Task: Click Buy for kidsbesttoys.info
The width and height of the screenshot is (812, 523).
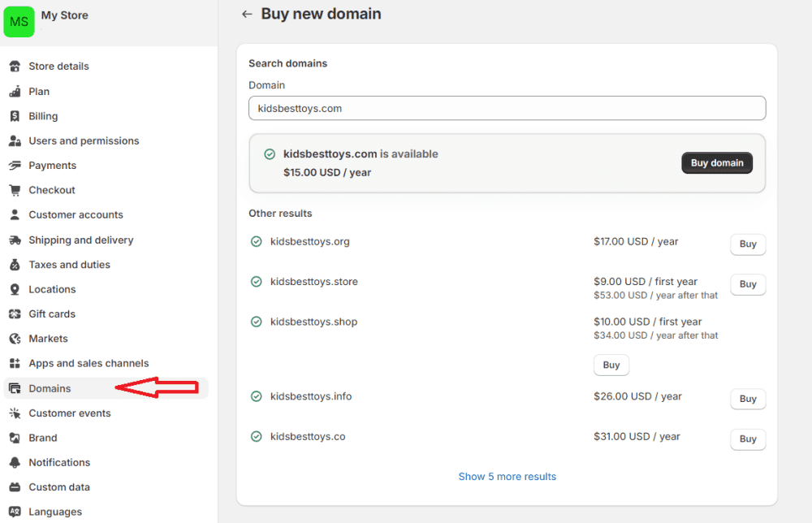Action: [747, 399]
